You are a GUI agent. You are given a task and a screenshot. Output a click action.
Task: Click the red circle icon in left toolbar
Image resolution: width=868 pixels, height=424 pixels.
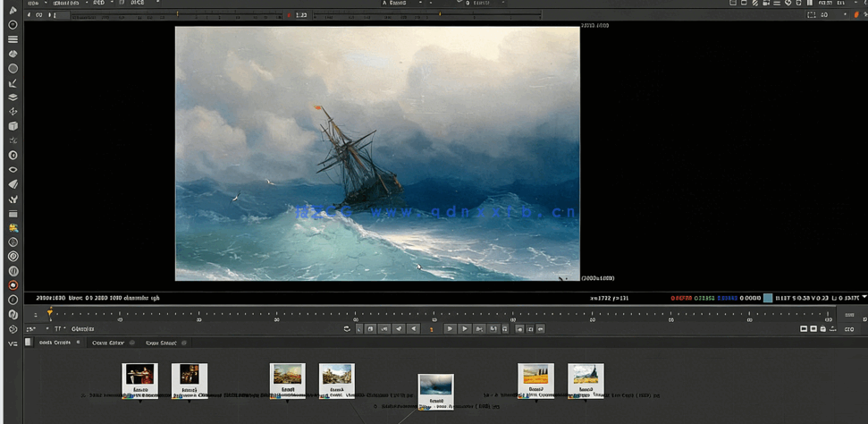[13, 285]
